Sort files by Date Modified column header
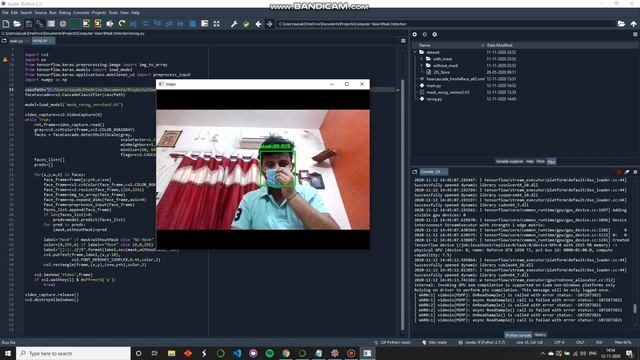 tap(499, 45)
